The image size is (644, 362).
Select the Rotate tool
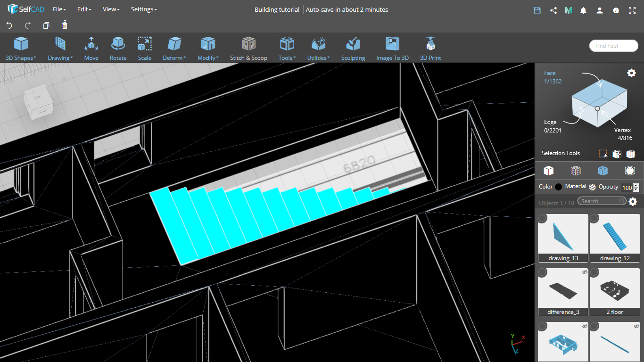pos(118,49)
